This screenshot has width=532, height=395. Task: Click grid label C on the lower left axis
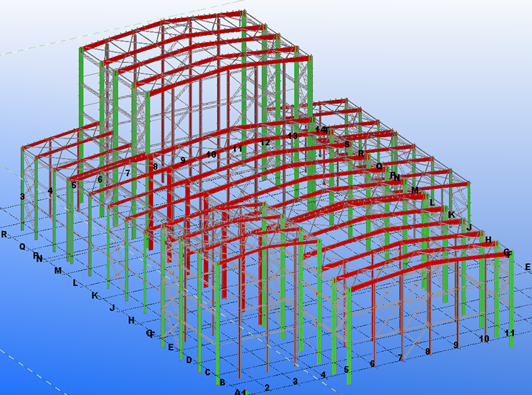(207, 372)
